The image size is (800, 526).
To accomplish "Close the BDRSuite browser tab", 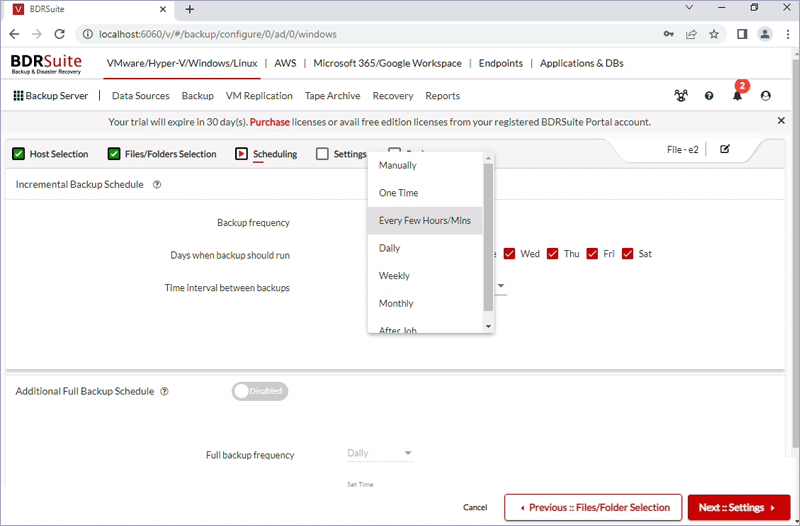I will [x=163, y=9].
